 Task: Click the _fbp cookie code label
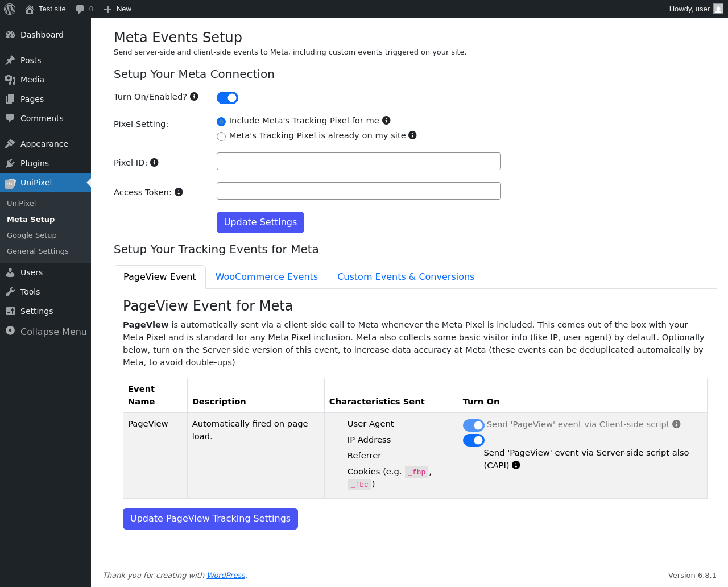pyautogui.click(x=416, y=472)
